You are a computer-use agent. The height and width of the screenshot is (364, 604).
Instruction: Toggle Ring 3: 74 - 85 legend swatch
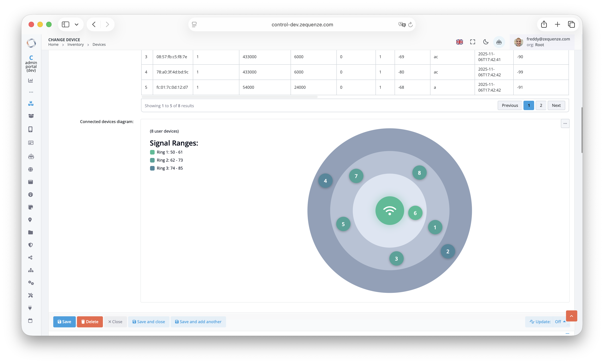152,168
